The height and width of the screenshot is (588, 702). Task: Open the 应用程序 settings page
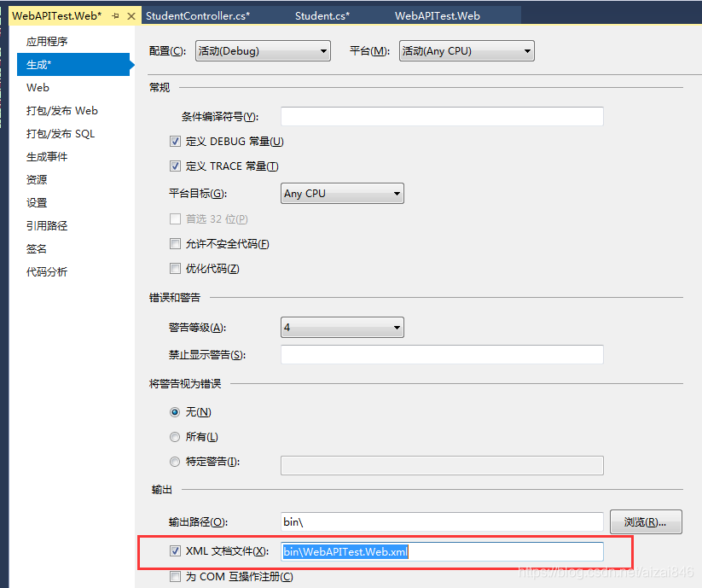pos(47,42)
